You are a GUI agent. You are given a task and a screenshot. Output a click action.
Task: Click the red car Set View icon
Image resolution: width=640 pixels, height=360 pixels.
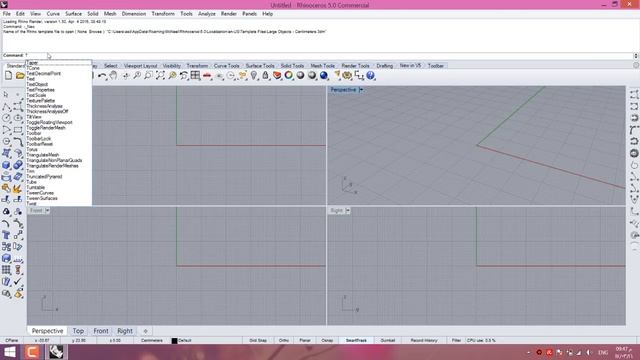[x=207, y=76]
